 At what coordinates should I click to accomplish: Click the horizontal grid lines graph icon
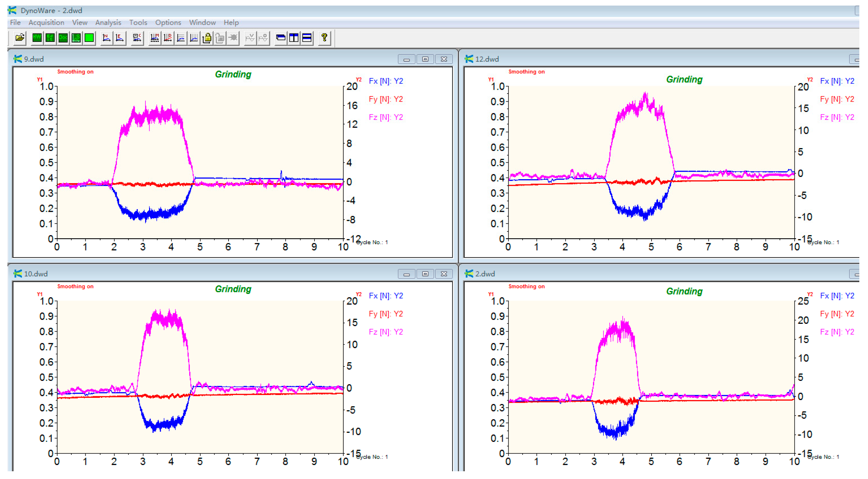click(x=181, y=38)
